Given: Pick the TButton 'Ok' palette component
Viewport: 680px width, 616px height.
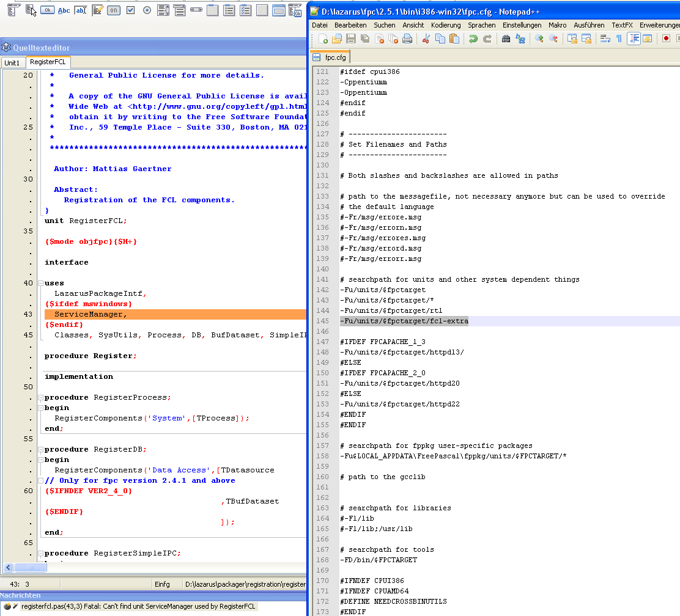Looking at the screenshot, I should point(48,10).
